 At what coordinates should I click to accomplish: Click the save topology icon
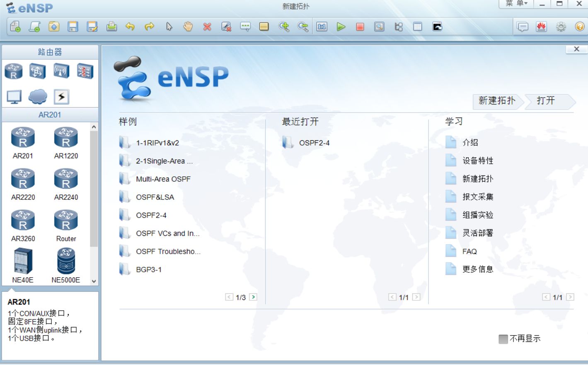coord(73,27)
